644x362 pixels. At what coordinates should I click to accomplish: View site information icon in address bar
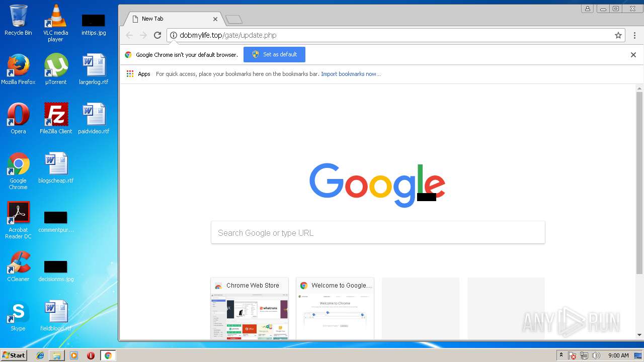(174, 35)
